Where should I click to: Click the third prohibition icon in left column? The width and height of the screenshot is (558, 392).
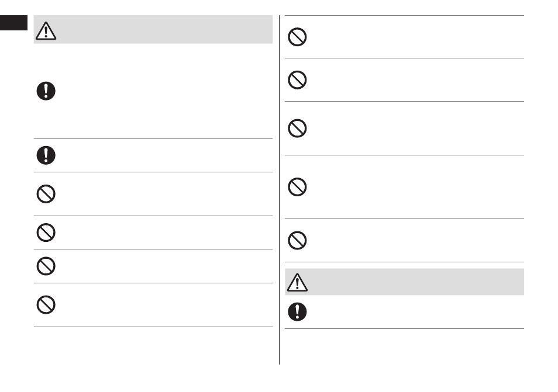tap(46, 266)
